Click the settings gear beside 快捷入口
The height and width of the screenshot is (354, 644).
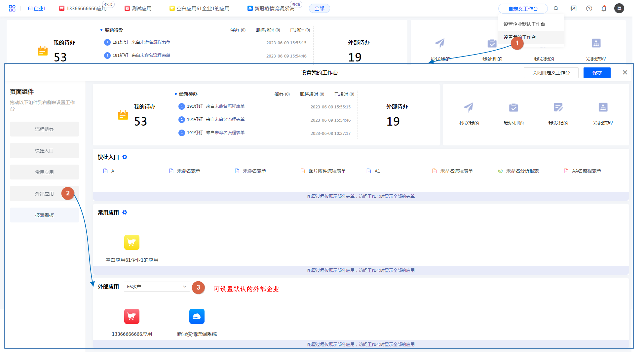click(x=125, y=157)
